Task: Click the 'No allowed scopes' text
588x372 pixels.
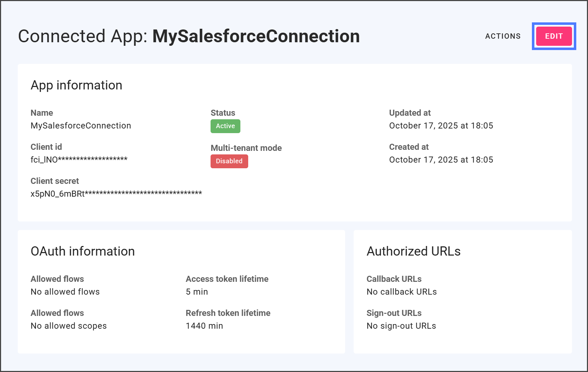Action: coord(69,326)
